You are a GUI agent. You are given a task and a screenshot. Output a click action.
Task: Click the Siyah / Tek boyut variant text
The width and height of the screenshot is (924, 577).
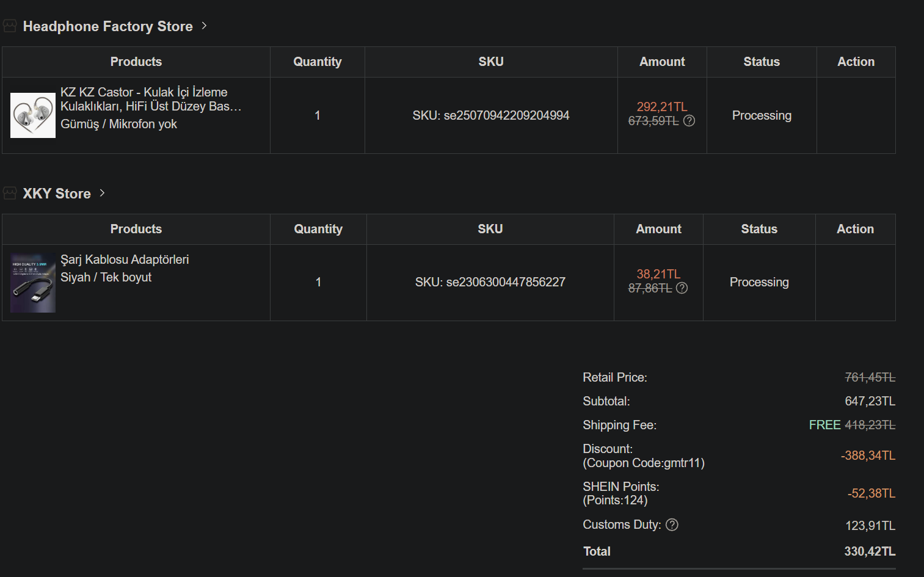click(x=106, y=277)
